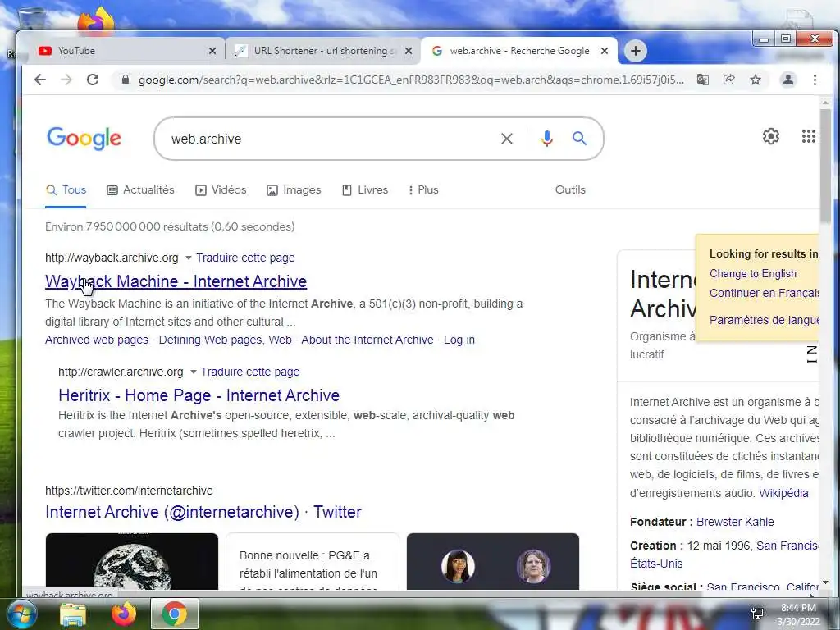Open Chrome's three-dot menu
The image size is (840, 630).
815,80
